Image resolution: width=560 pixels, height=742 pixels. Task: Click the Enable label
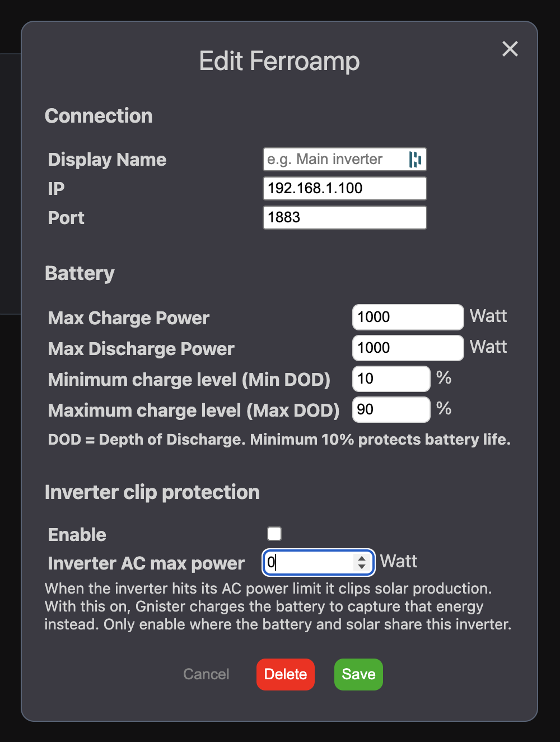pos(77,535)
